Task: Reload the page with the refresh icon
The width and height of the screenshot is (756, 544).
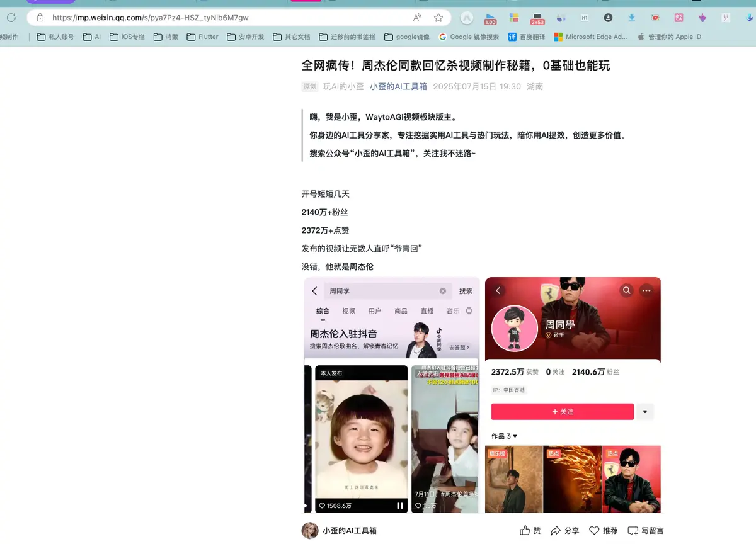Action: point(11,18)
